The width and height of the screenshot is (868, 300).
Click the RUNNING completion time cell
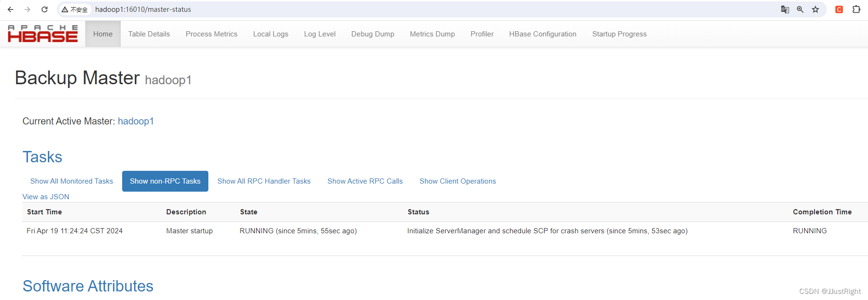click(x=810, y=231)
